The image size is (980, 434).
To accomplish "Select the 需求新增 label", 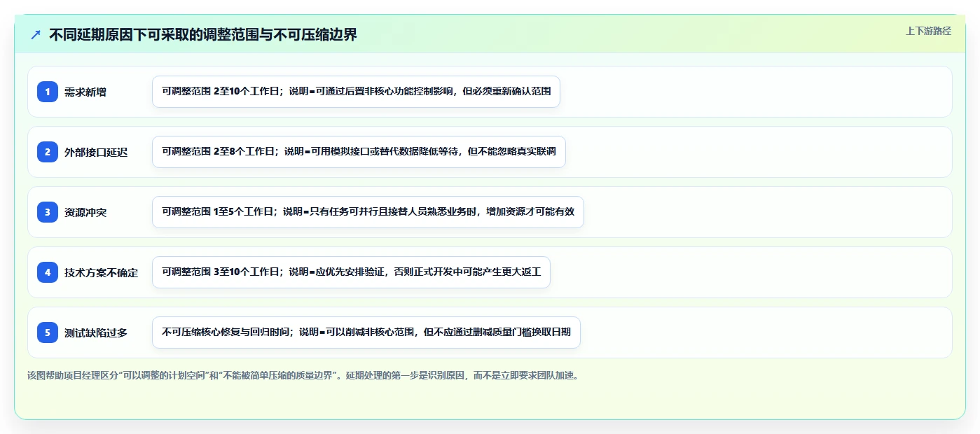I will point(85,92).
